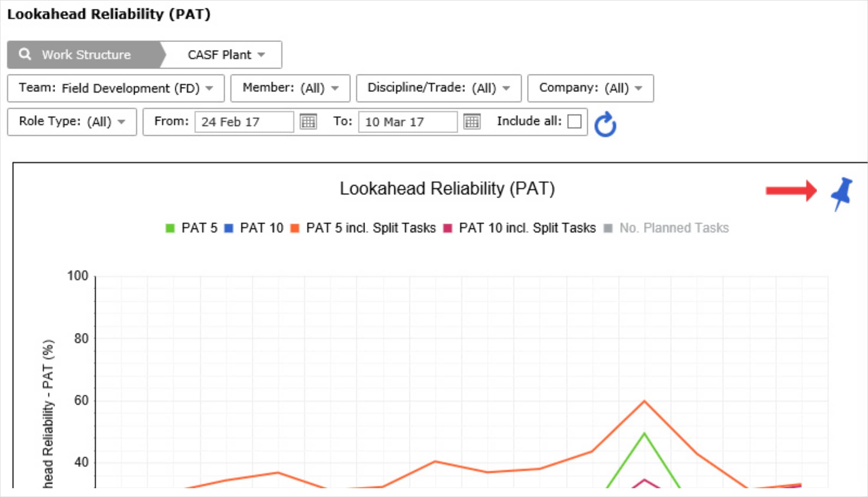Toggle PAT 5 incl. Split Tasks series
This screenshot has height=497, width=868.
[363, 228]
